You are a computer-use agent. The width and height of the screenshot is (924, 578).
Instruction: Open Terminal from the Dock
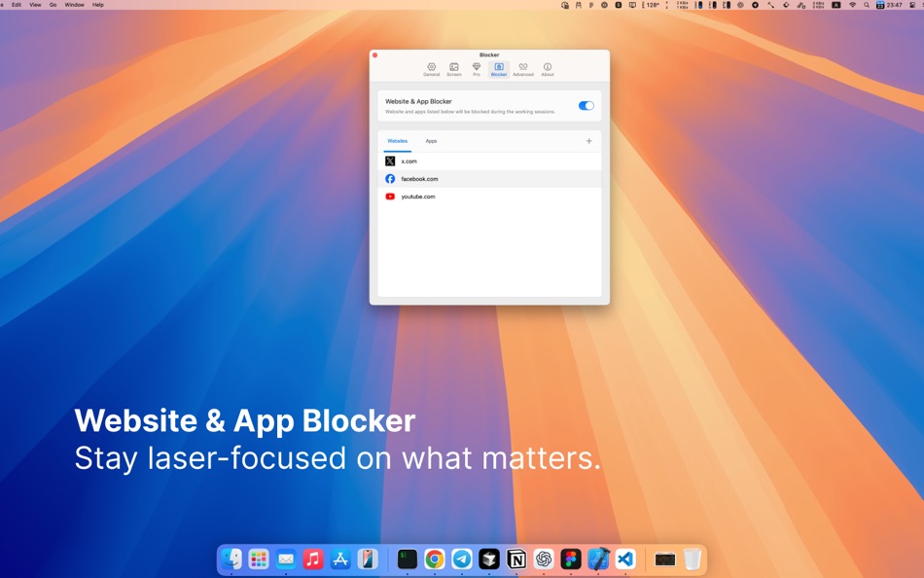point(408,559)
